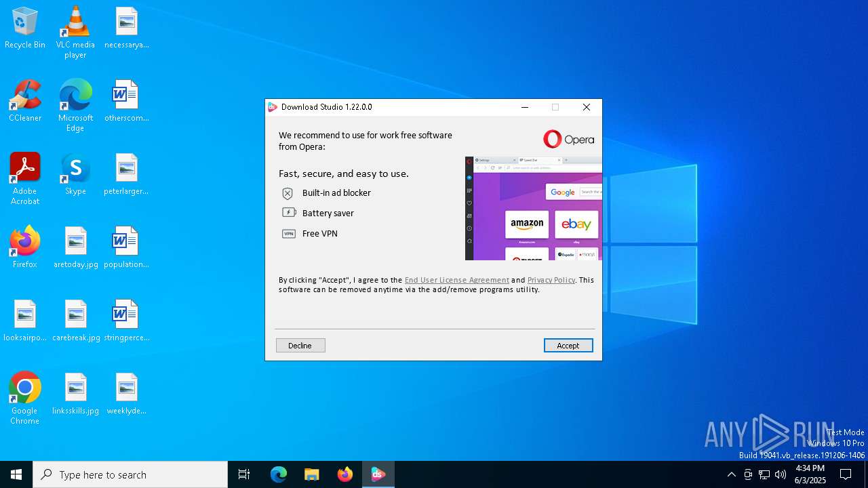
Task: Click Download Studio taskbar button
Action: click(x=378, y=474)
